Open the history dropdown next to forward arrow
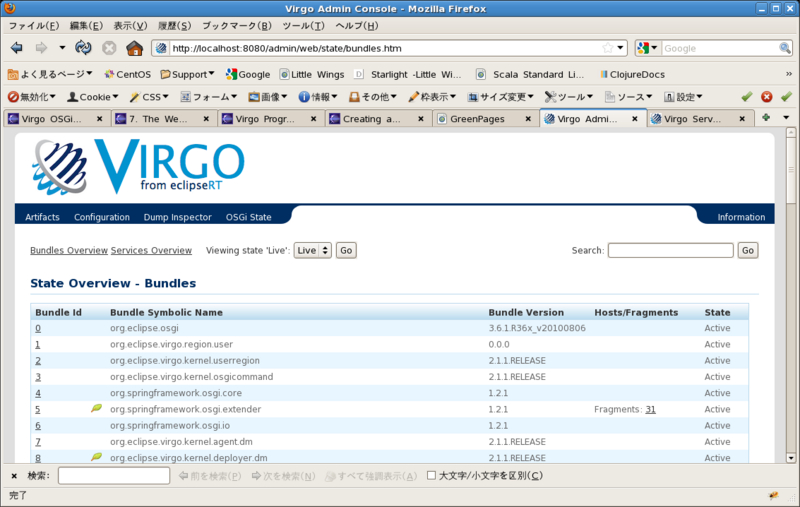This screenshot has width=800, height=507. coord(62,48)
